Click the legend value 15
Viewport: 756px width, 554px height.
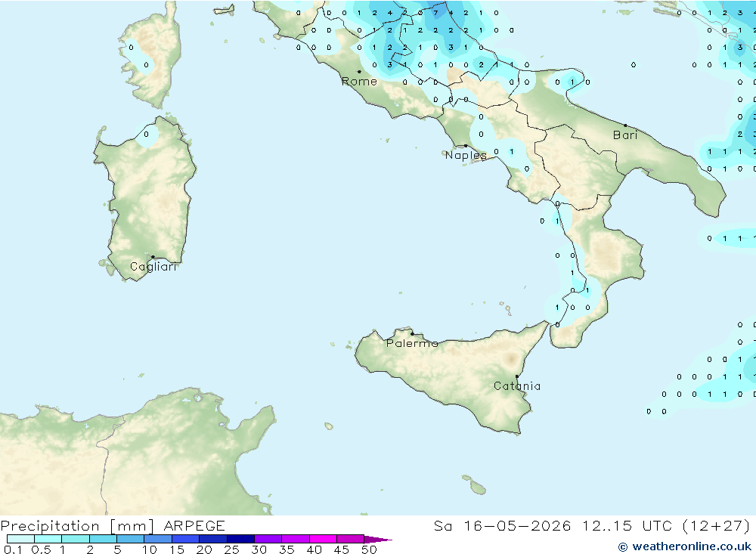(177, 549)
